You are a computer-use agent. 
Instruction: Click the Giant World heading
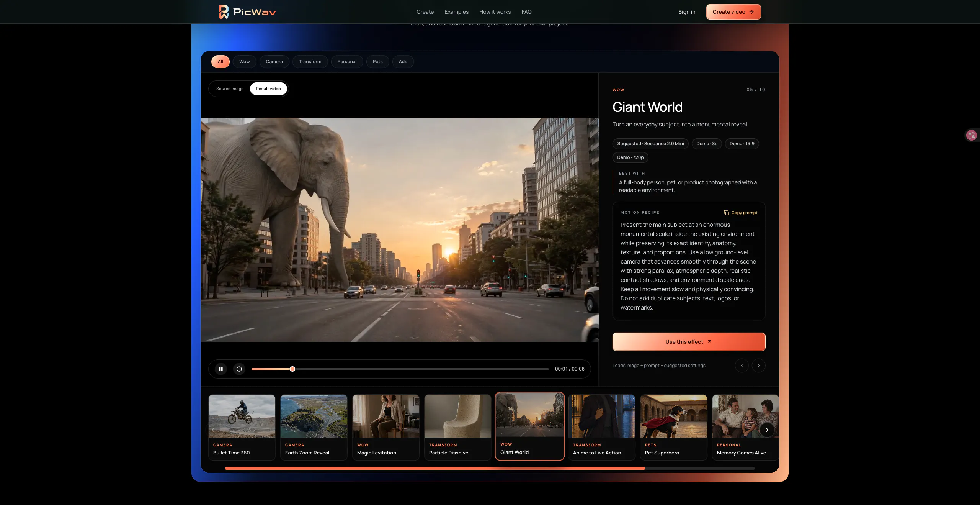point(647,107)
